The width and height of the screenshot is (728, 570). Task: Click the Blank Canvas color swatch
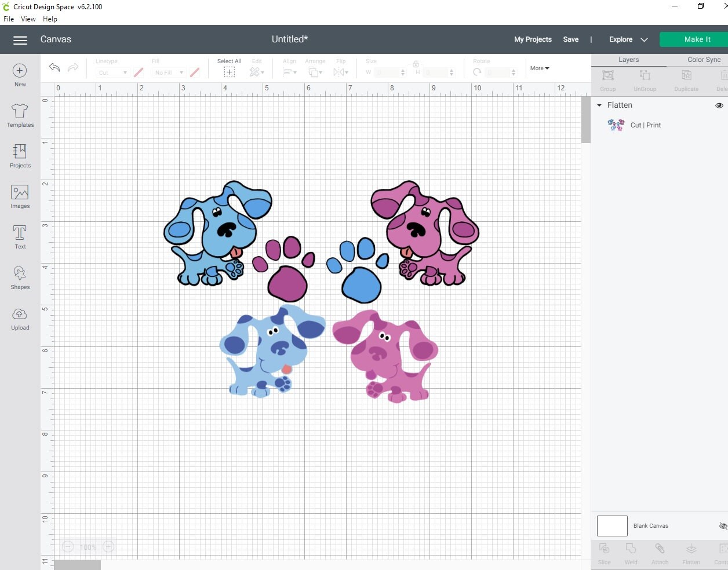(612, 526)
